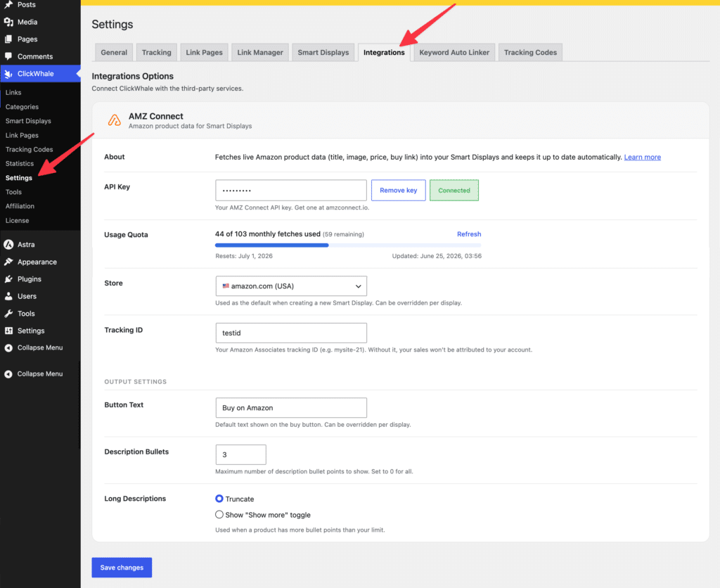Click the upper Collapse Menu arrow icon
The width and height of the screenshot is (720, 588).
(8, 347)
